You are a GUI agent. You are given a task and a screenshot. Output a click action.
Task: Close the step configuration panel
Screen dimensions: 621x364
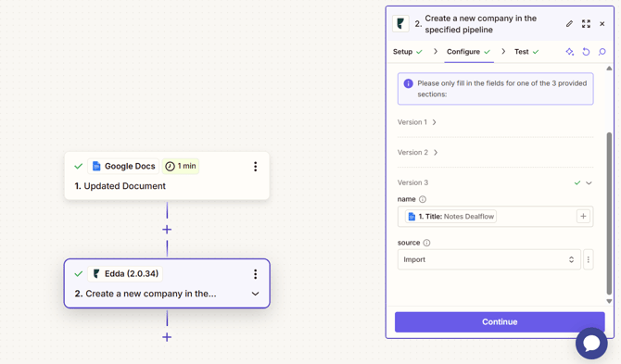coord(602,24)
